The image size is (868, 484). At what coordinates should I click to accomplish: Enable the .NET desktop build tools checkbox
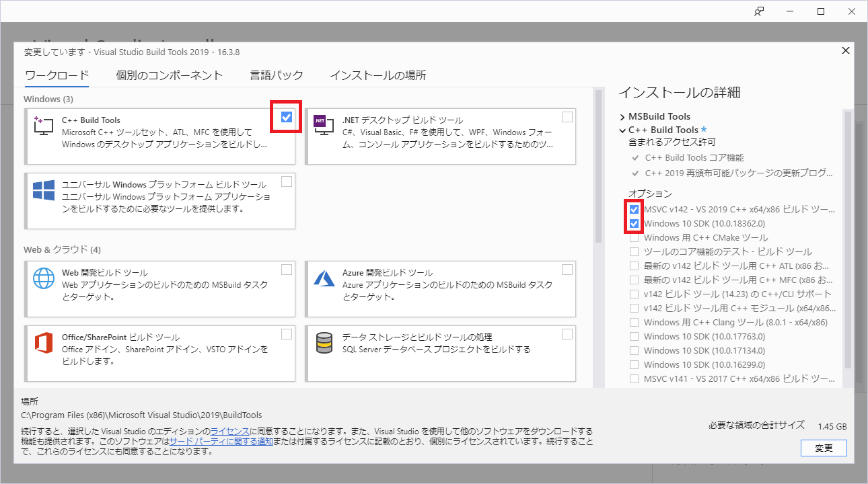pos(567,116)
